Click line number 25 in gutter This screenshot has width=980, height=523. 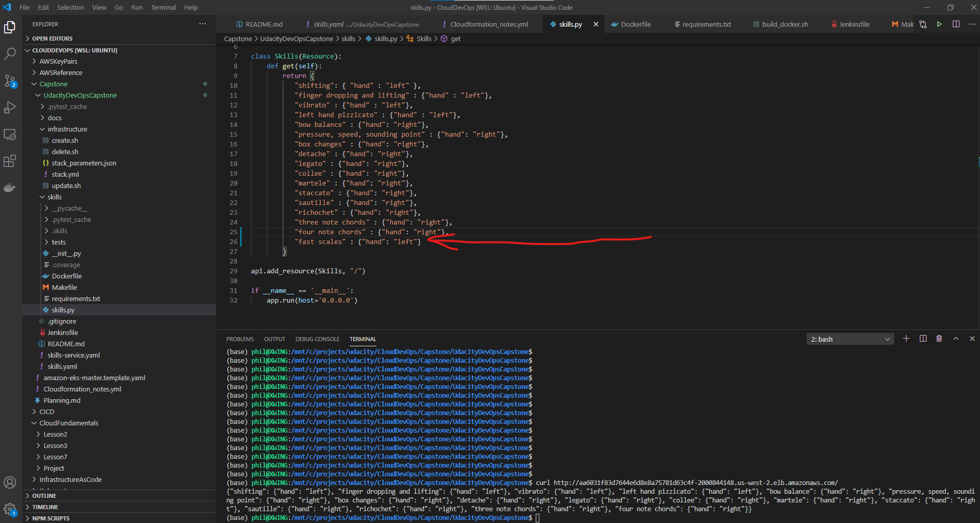point(233,232)
